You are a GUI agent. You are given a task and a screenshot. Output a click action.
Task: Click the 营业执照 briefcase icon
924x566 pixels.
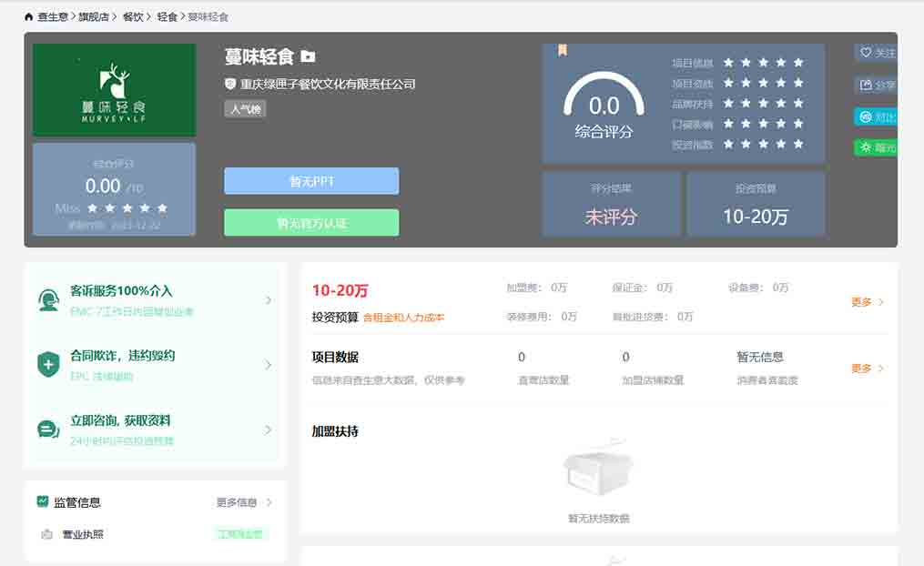[x=46, y=534]
